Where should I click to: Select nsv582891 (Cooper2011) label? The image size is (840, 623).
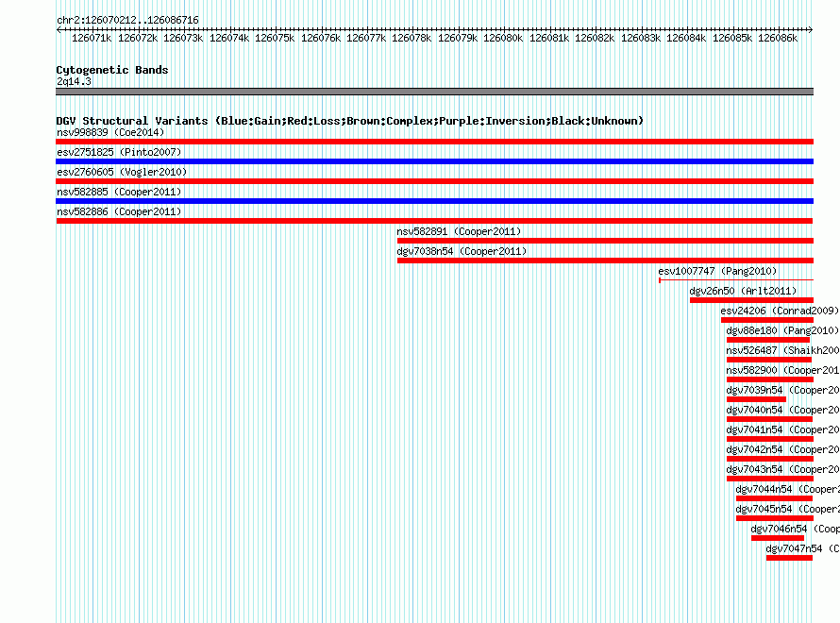tap(459, 231)
